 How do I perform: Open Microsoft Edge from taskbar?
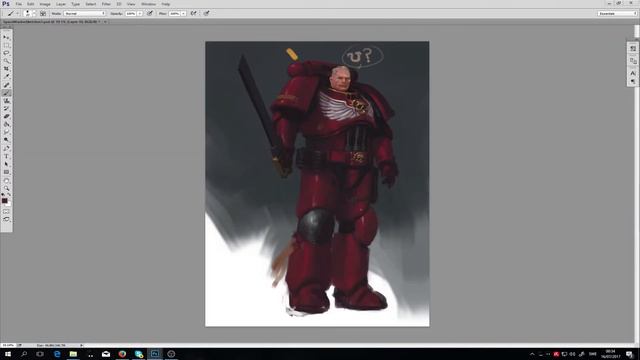point(57,354)
